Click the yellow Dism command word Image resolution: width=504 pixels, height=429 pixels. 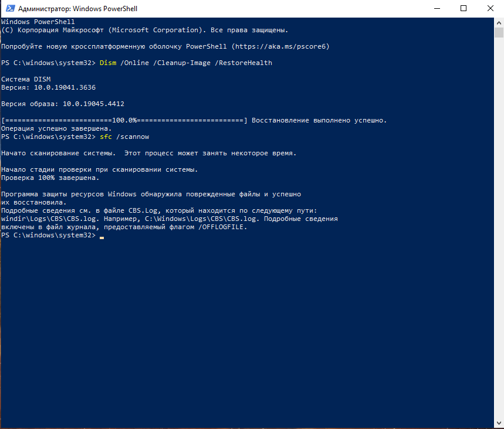click(x=107, y=63)
